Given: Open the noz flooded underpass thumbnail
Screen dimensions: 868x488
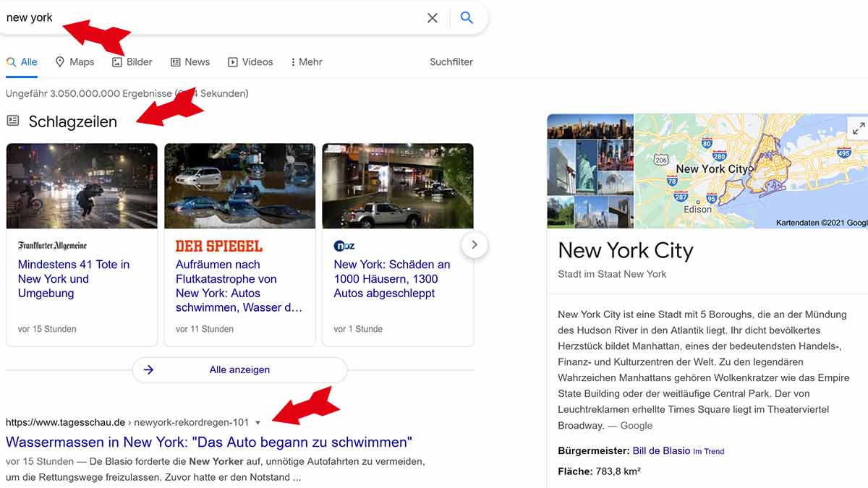Looking at the screenshot, I should 398,186.
